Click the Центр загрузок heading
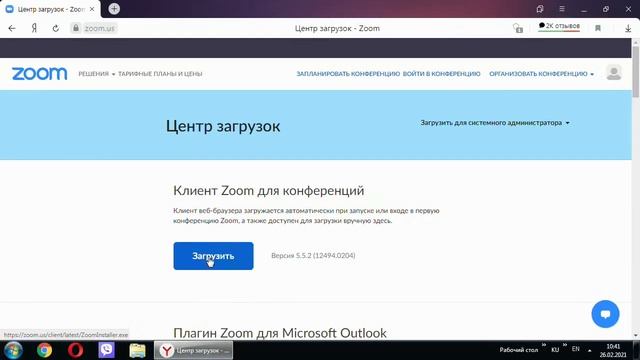640x360 pixels. point(223,126)
